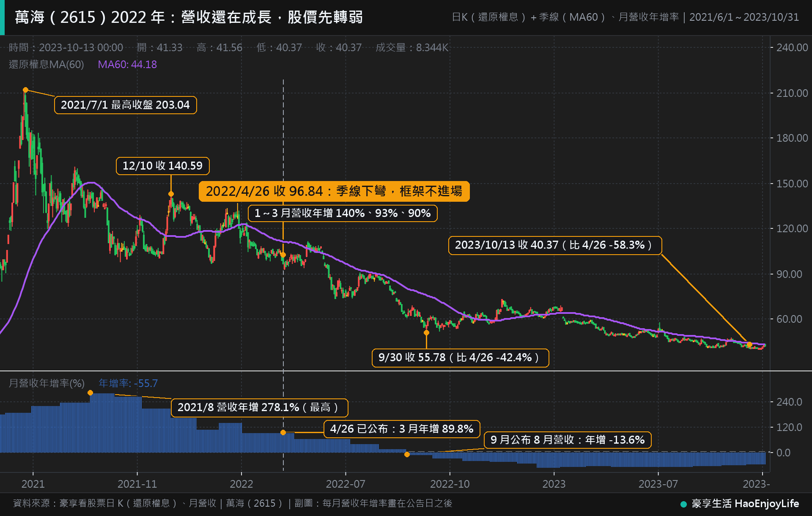
Task: Click the 120.0 subchart axis label
Action: click(789, 428)
